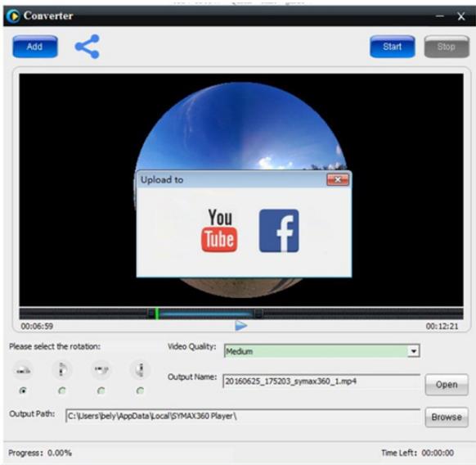Select the second rotation radio button
The image size is (476, 465).
pos(62,391)
